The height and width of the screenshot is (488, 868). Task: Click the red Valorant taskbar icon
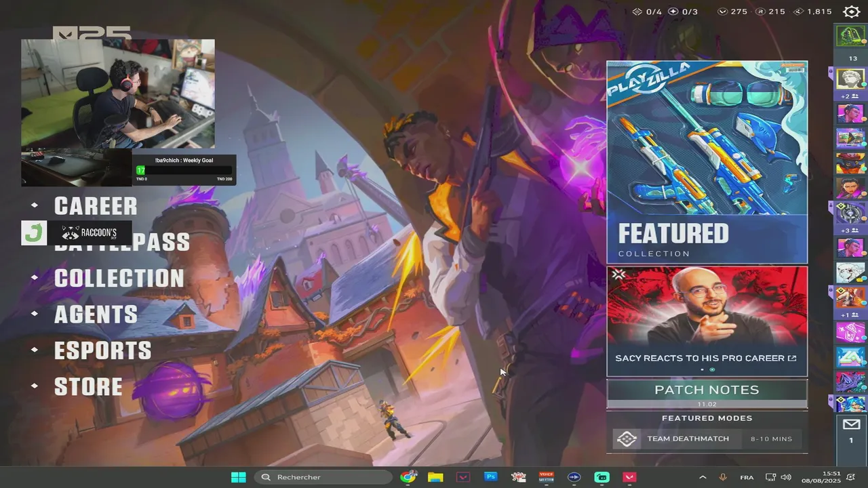coord(629,477)
